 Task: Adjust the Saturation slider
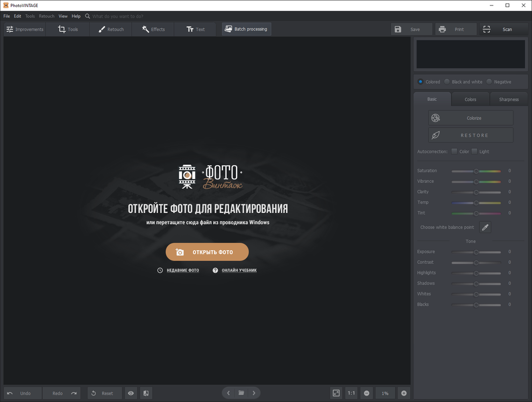(476, 171)
